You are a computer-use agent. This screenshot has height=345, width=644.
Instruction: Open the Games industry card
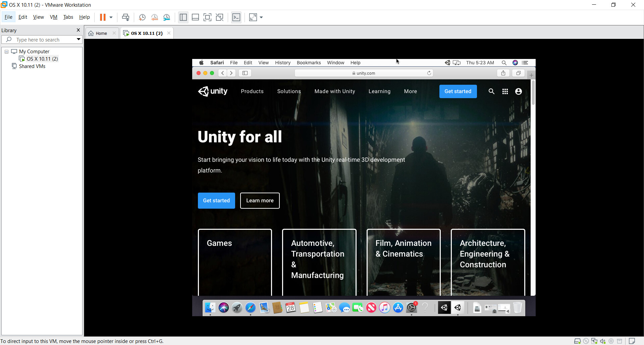[x=235, y=262]
